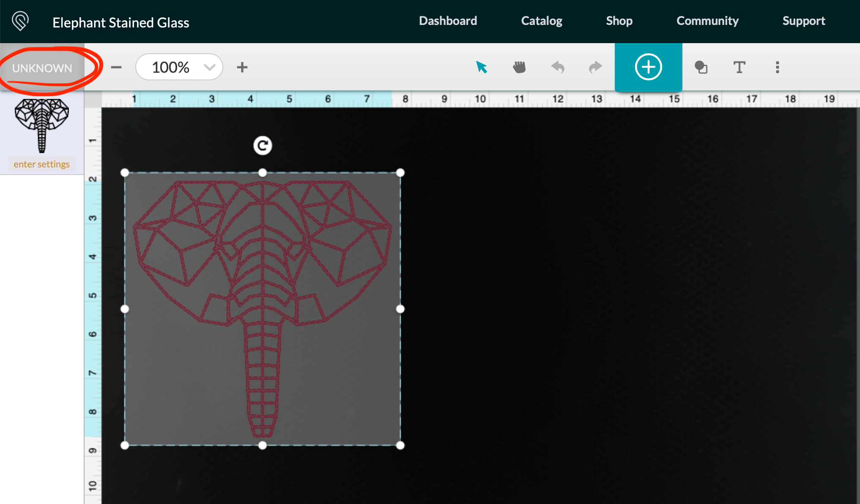Insert text with the Text tool
The width and height of the screenshot is (860, 504).
click(739, 67)
